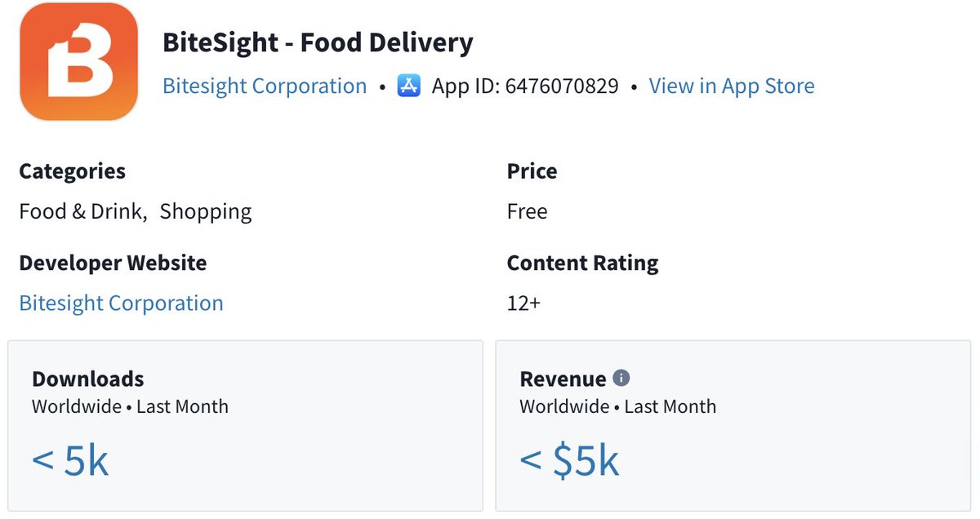Screen dimensions: 980x519
Task: Click the 12+ content rating value
Action: click(523, 303)
